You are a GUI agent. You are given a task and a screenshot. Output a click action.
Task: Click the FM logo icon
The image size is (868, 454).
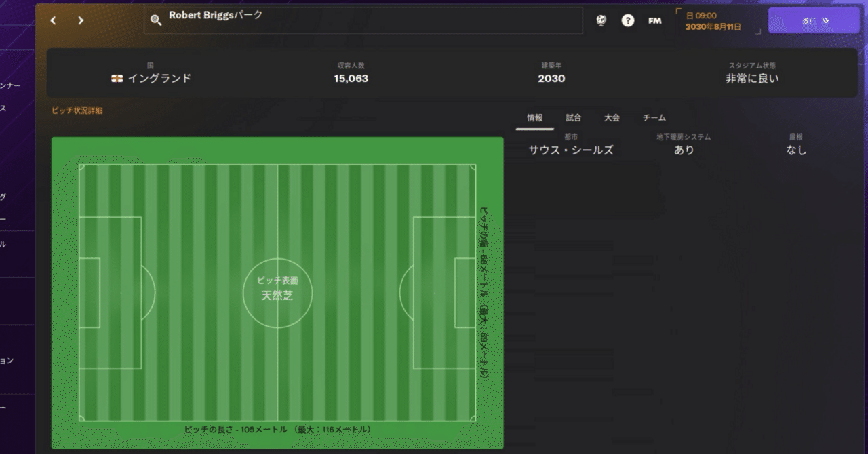(654, 20)
